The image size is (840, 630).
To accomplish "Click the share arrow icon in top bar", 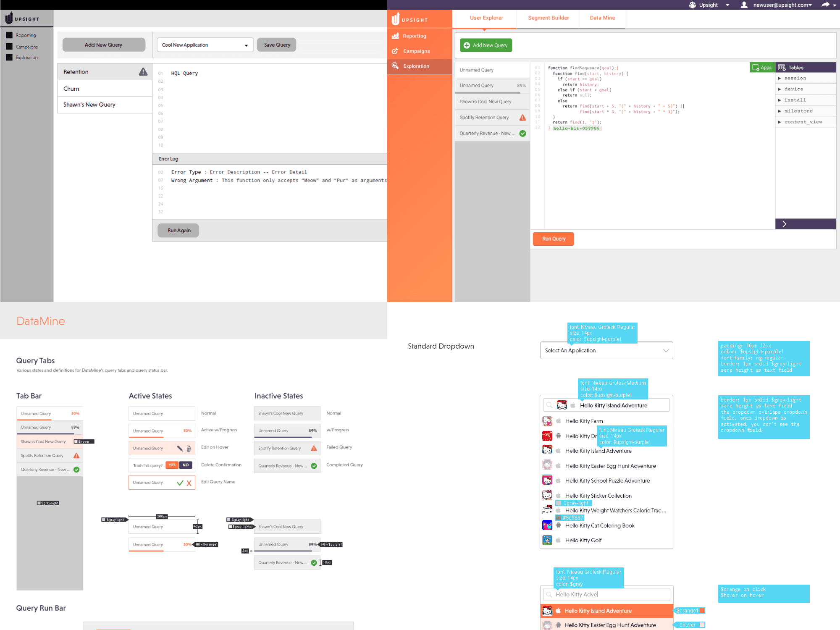I will [x=825, y=5].
